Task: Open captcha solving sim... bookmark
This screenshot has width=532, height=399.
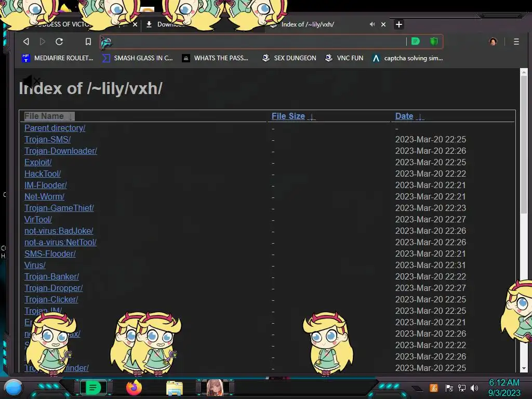Action: 407,58
